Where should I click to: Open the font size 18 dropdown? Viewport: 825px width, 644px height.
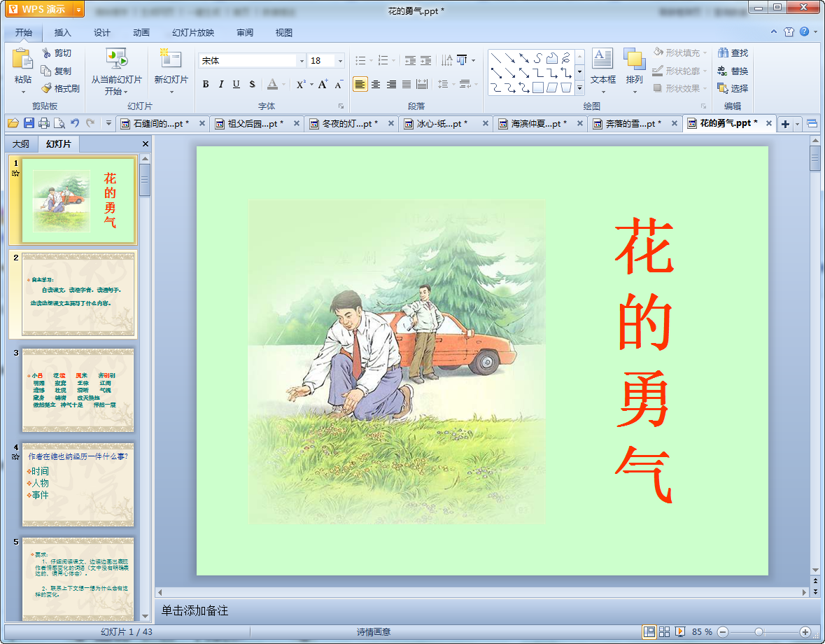(340, 61)
